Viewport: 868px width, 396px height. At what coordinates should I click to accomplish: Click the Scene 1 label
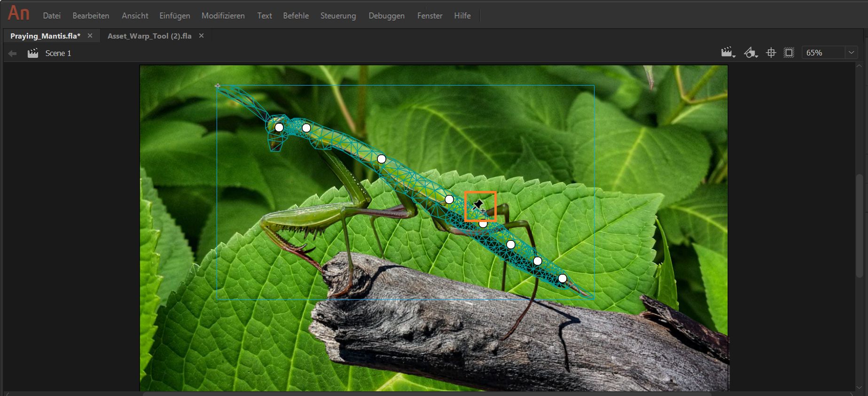(x=58, y=53)
